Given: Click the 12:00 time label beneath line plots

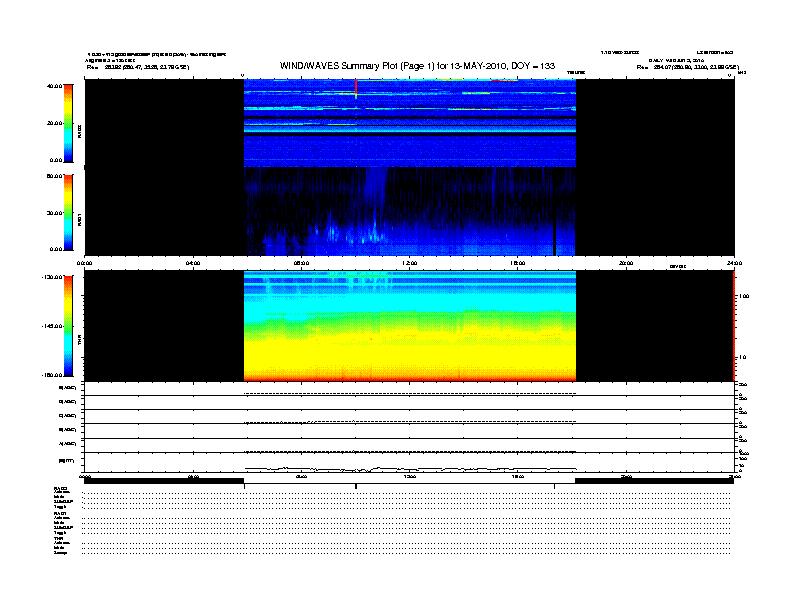Looking at the screenshot, I should 410,477.
